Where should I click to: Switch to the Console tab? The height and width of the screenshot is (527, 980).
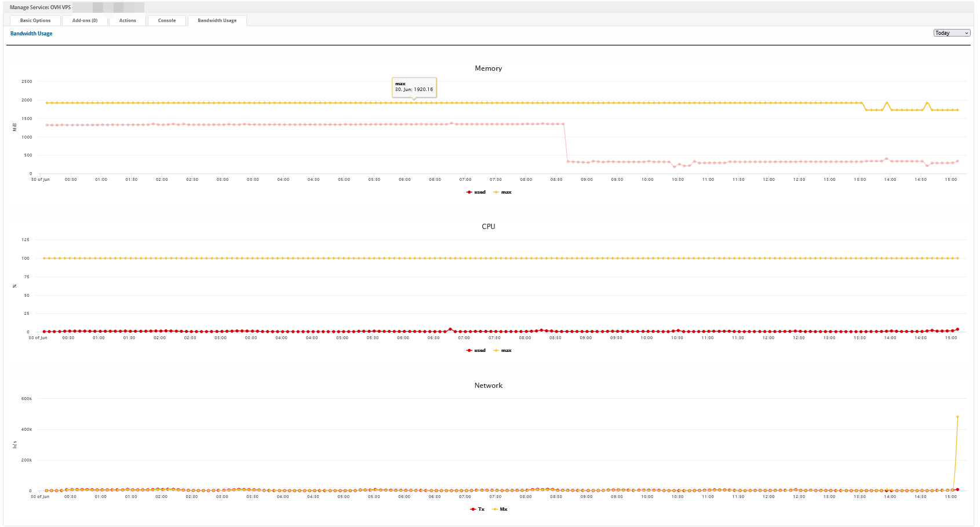click(167, 20)
